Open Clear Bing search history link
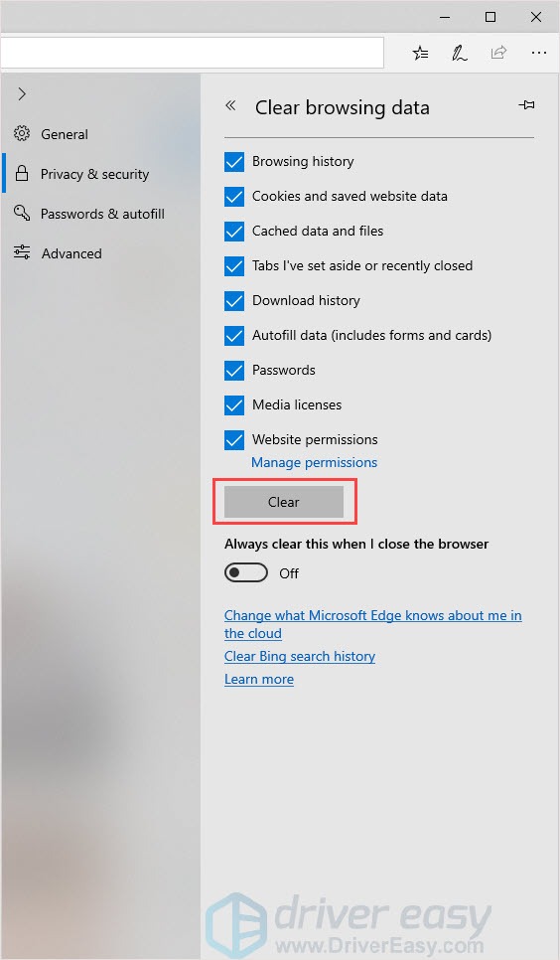 300,656
